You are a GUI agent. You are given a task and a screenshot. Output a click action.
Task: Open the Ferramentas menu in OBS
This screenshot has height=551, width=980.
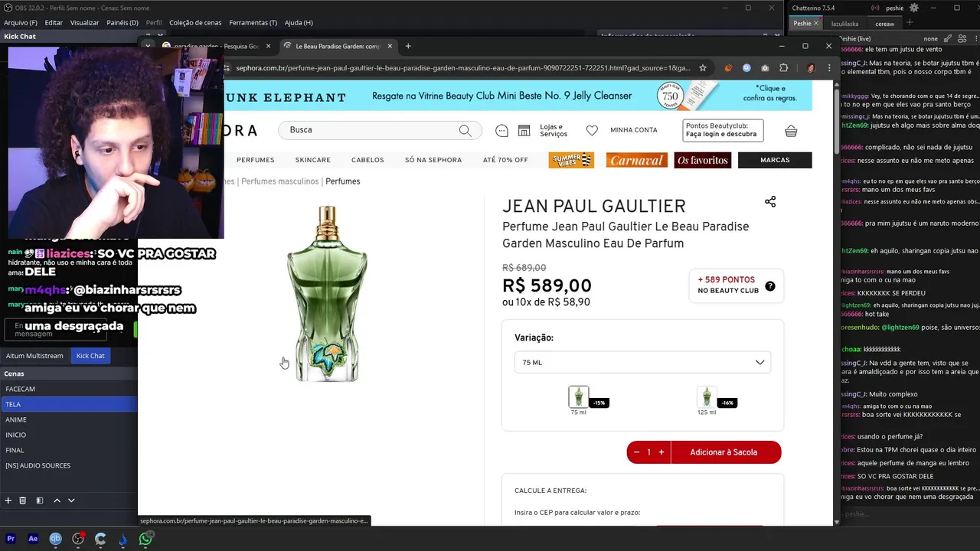[253, 23]
